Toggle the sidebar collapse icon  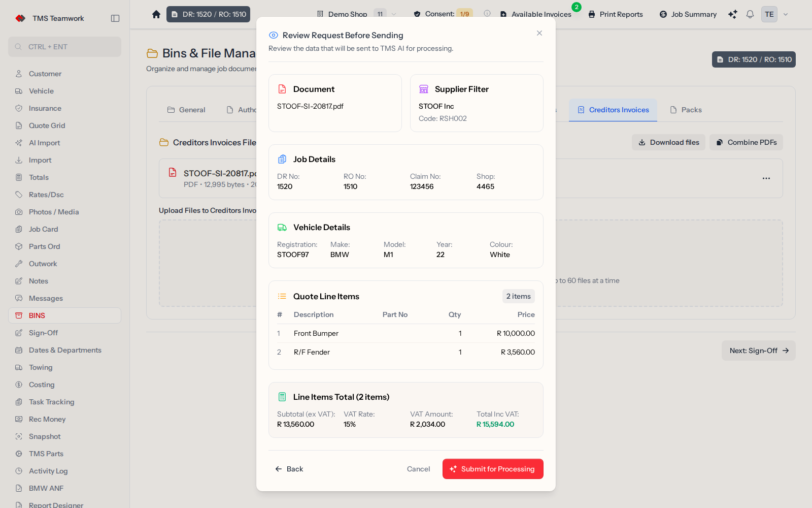pos(115,18)
